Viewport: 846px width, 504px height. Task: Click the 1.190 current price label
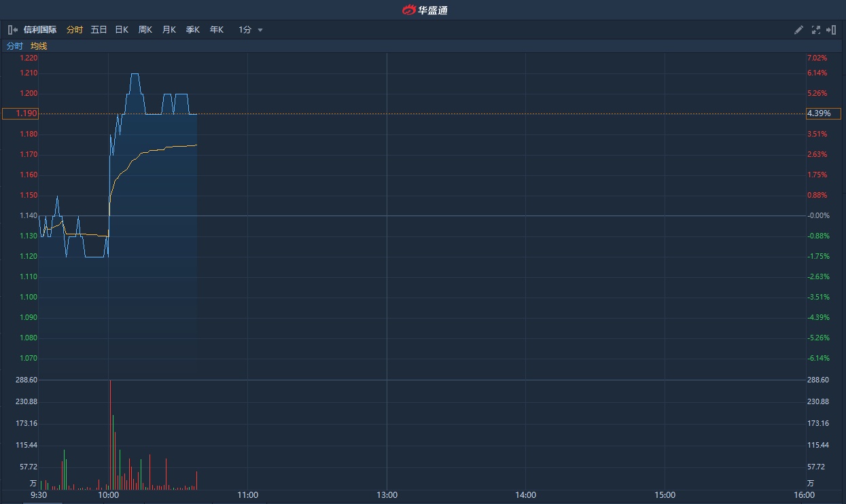pyautogui.click(x=20, y=113)
